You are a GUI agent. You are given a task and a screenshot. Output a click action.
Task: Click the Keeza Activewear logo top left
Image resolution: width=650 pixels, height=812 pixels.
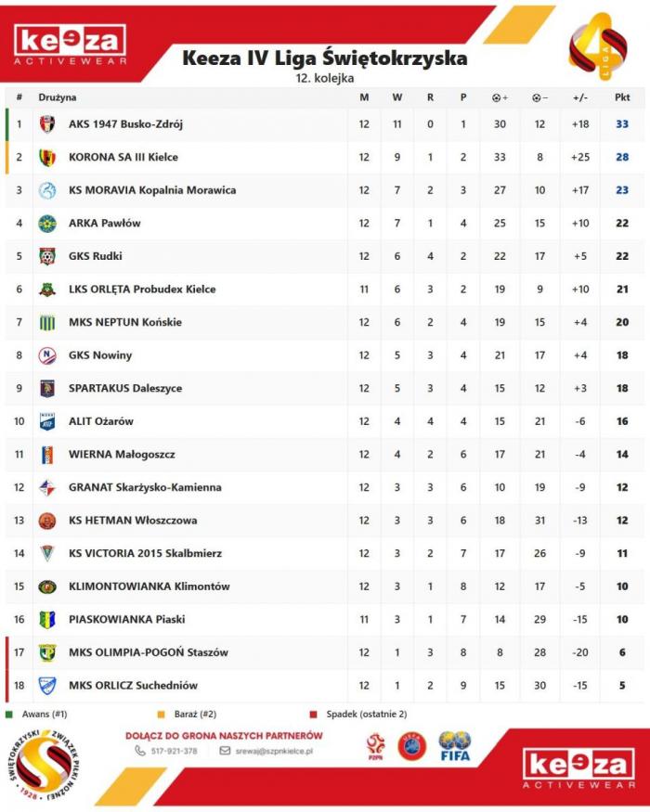tap(70, 44)
